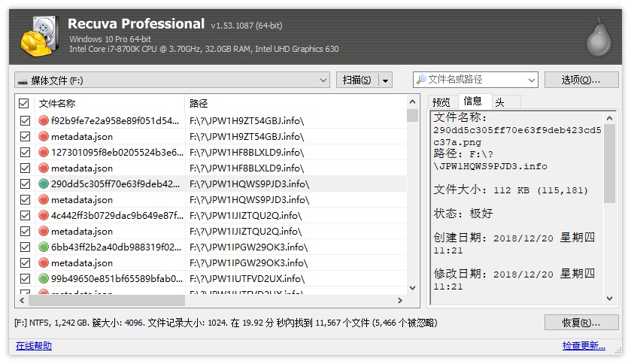Click info panel scroll down arrow
The height and width of the screenshot is (364, 631).
coord(609,299)
